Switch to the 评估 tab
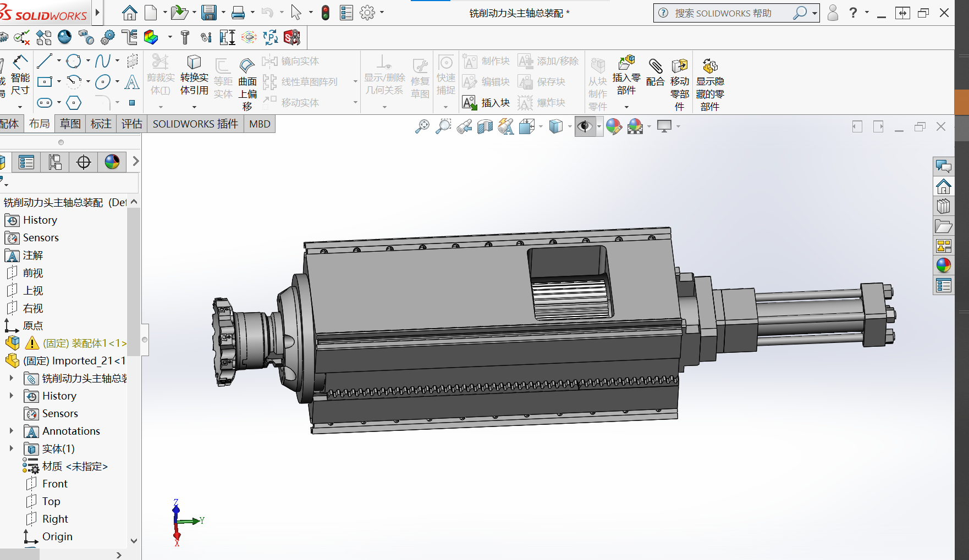969x560 pixels. click(132, 124)
